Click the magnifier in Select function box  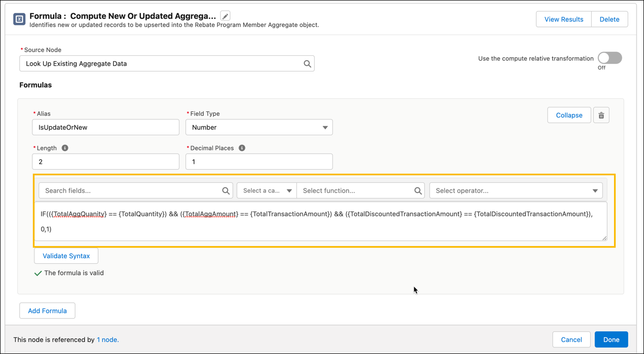418,190
